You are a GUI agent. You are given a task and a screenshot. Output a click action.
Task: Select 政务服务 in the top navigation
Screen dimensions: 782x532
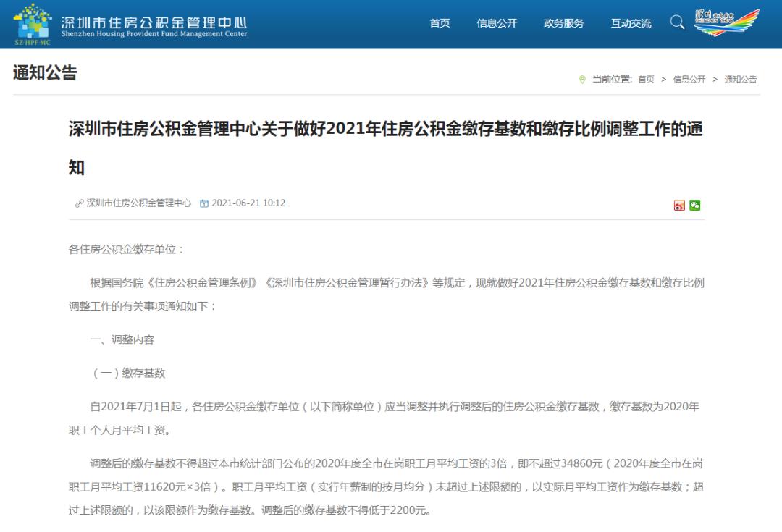point(563,23)
